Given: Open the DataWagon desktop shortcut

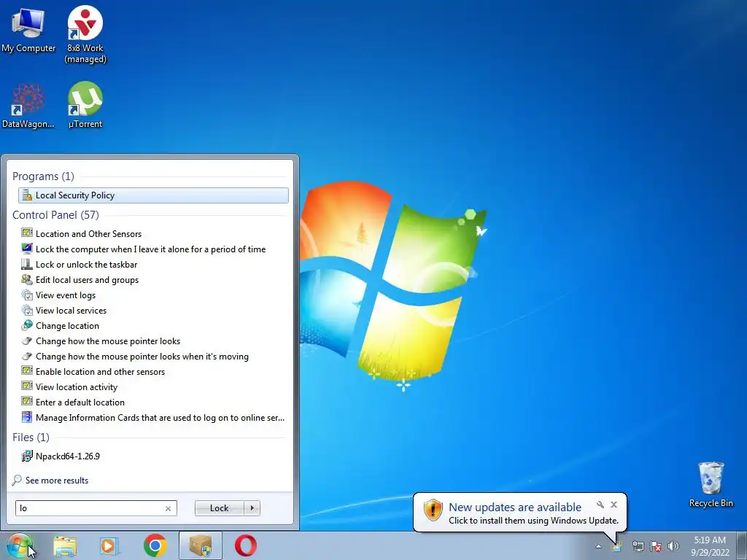Looking at the screenshot, I should (28, 106).
